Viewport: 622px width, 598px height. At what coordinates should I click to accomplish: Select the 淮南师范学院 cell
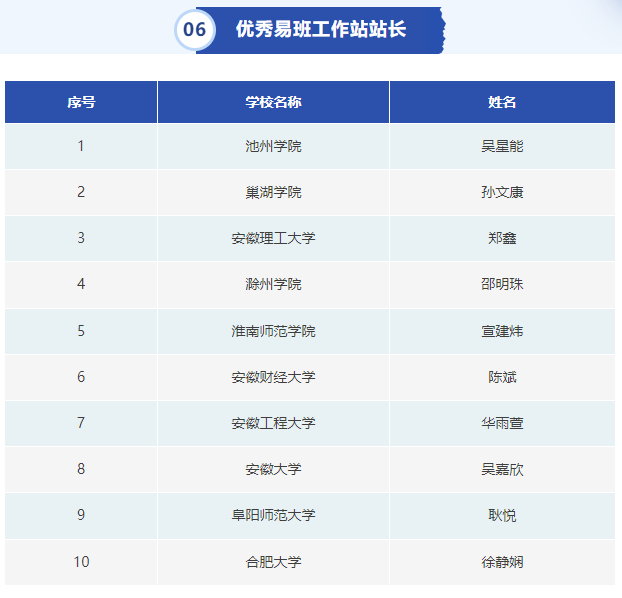273,331
